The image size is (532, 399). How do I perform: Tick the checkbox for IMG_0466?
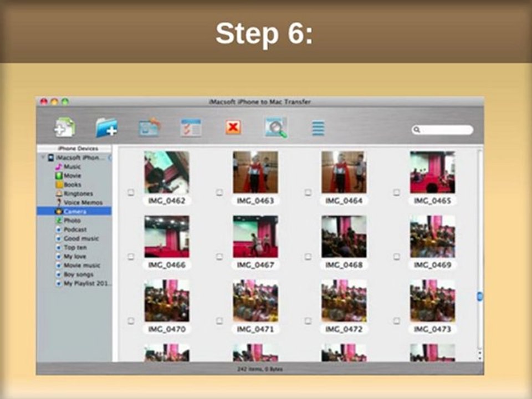[x=131, y=257]
